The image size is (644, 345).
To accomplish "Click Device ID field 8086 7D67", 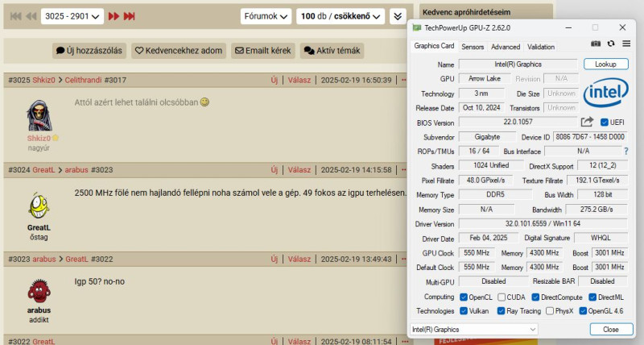I will (590, 136).
